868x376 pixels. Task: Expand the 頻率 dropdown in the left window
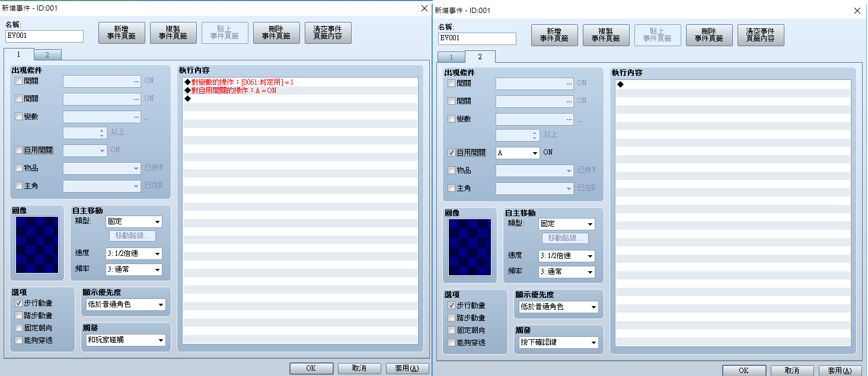point(134,269)
